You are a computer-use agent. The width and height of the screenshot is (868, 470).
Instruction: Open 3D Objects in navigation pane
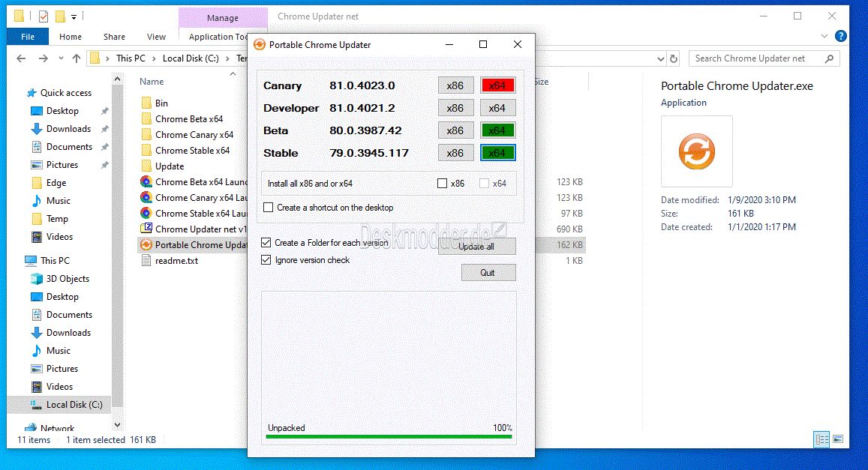(68, 279)
